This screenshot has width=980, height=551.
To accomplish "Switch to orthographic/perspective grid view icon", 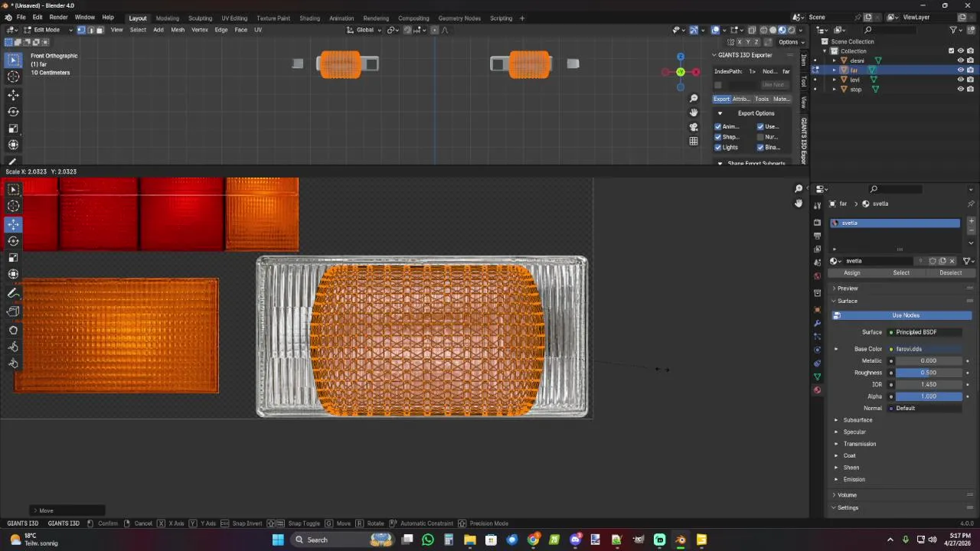I will [x=694, y=142].
